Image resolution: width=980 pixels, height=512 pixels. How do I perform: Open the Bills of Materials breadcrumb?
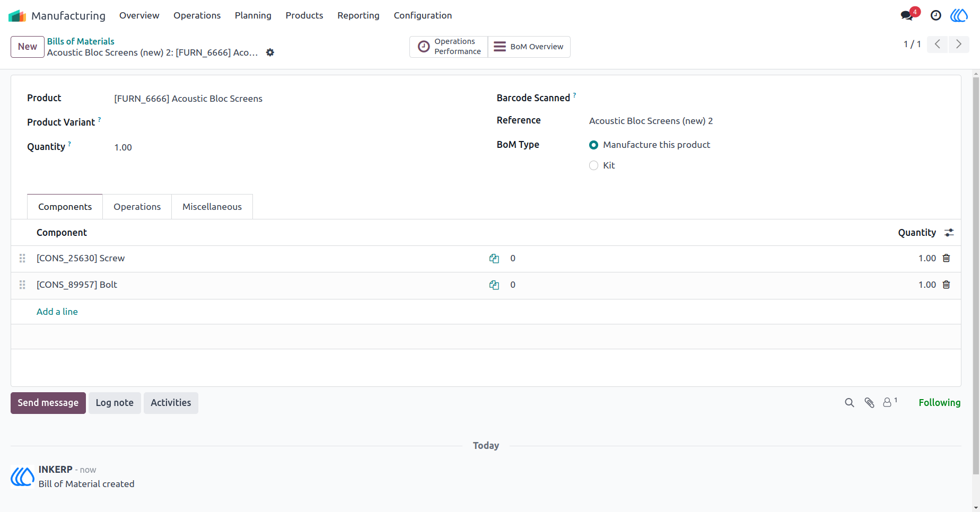(x=81, y=41)
